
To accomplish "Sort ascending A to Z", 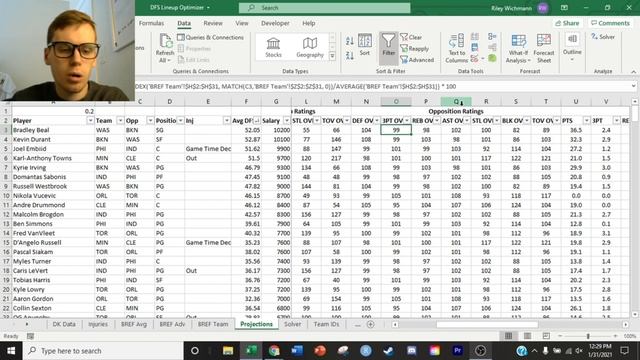I will [349, 40].
